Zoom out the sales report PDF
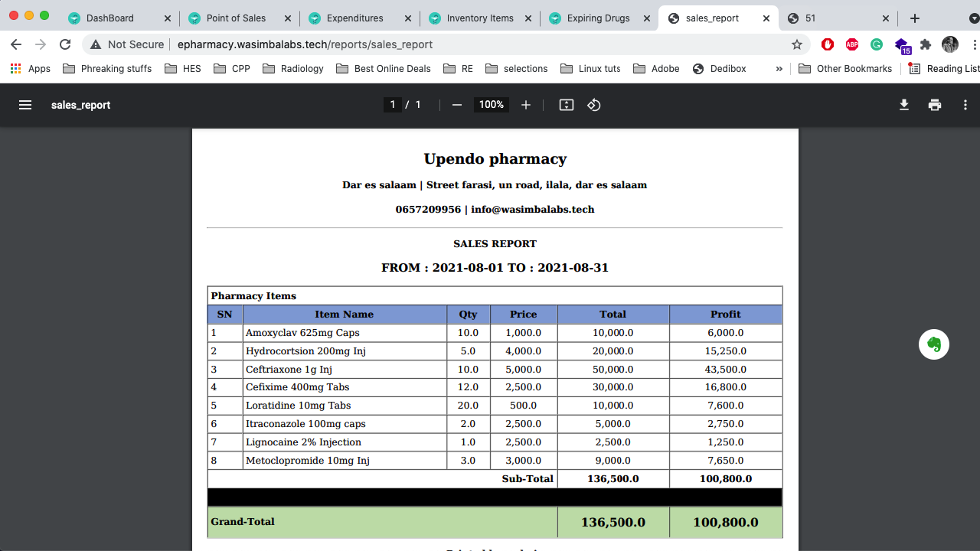The image size is (980, 551). pyautogui.click(x=457, y=105)
